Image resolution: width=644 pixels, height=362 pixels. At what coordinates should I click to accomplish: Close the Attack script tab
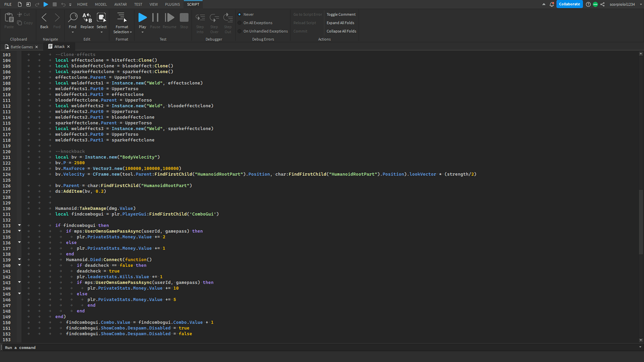(68, 47)
